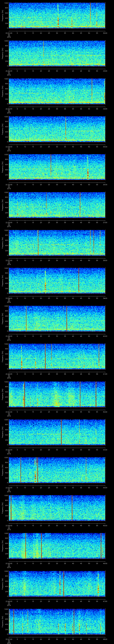Click the 33:00 end time label
Image resolution: width=114 pixels, height=644 pixels.
tap(105, 71)
